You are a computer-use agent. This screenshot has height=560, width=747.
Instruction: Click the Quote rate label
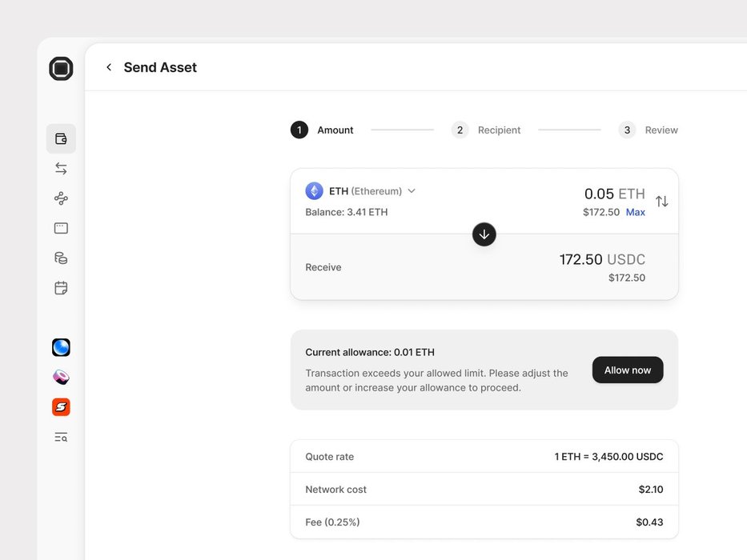330,457
